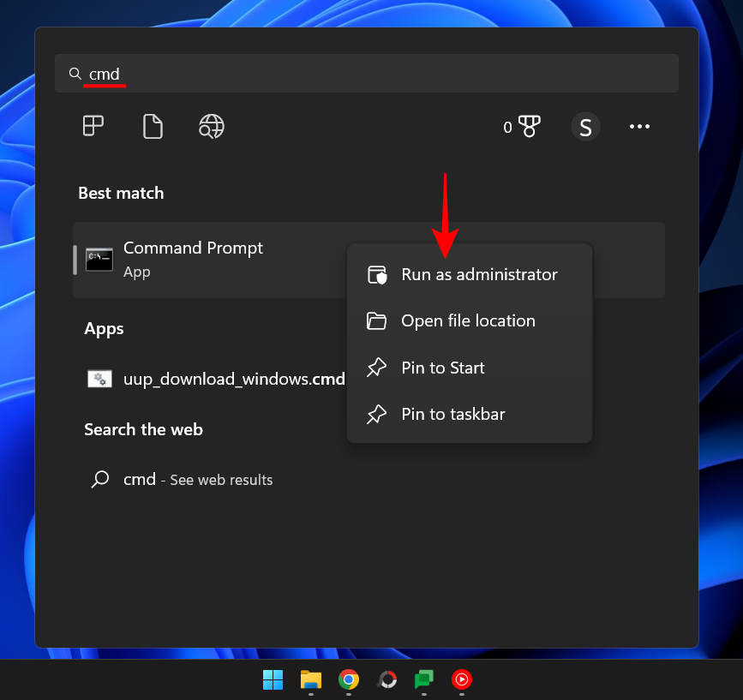Click the user account avatar
This screenshot has height=700, width=743.
tap(585, 126)
